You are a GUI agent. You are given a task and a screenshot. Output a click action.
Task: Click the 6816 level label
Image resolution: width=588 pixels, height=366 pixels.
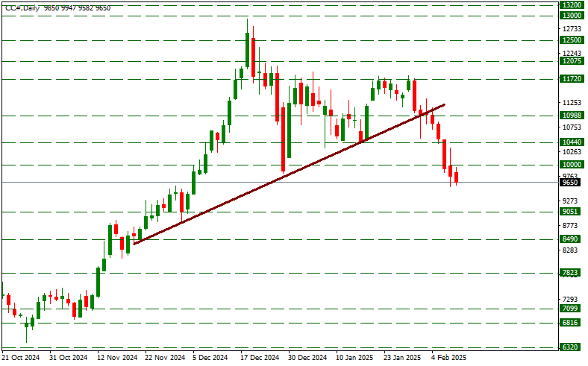tap(571, 323)
